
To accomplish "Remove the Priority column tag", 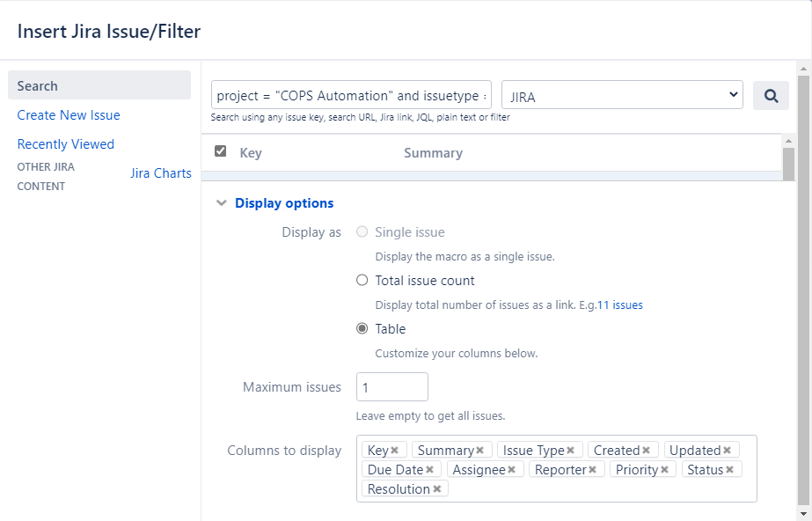I will coord(665,470).
